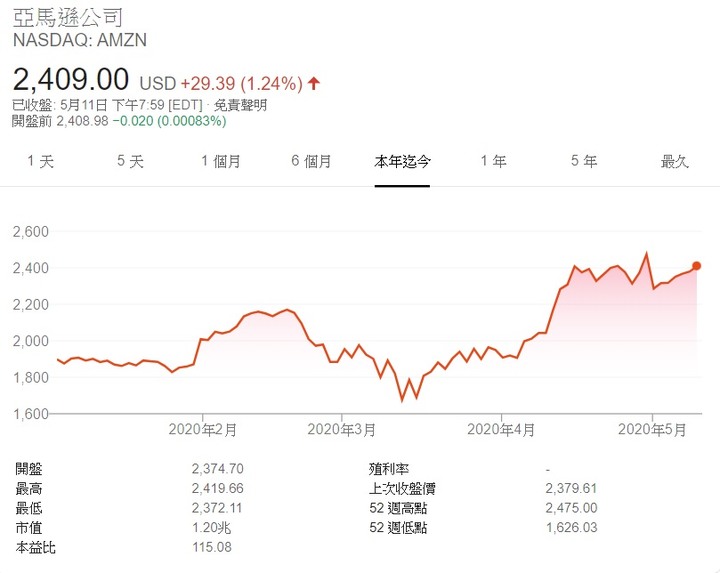Click the opening price 2,374.70
Image resolution: width=720 pixels, height=573 pixels.
(218, 469)
